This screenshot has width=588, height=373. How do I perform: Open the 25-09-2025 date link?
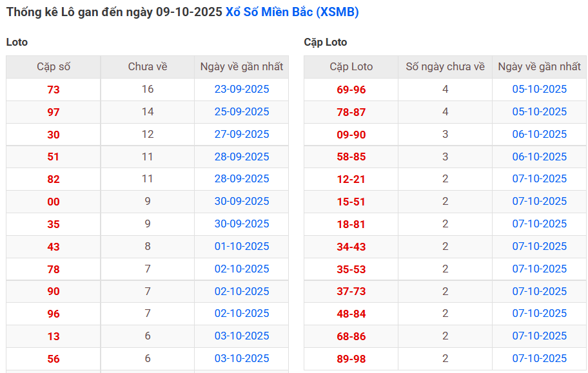242,112
